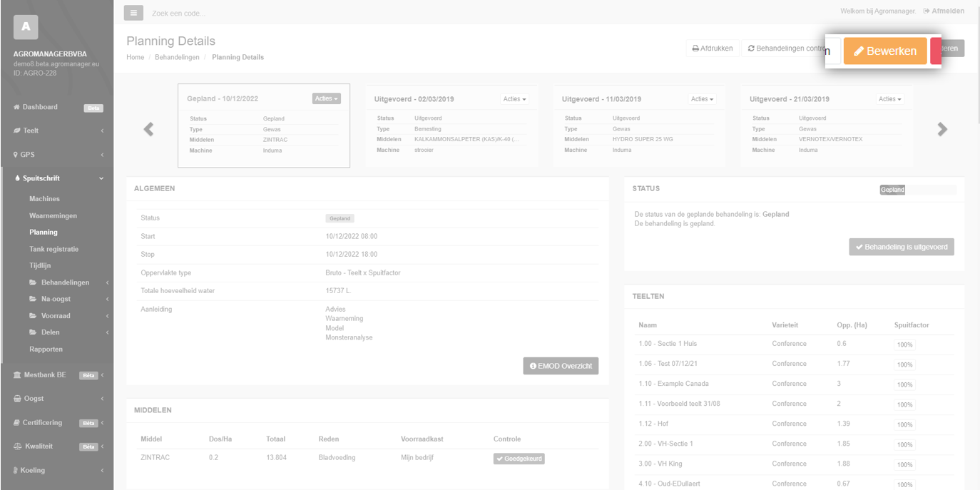Expand the Behandelingen folder in the sidebar
The height and width of the screenshot is (490, 980).
tap(68, 282)
